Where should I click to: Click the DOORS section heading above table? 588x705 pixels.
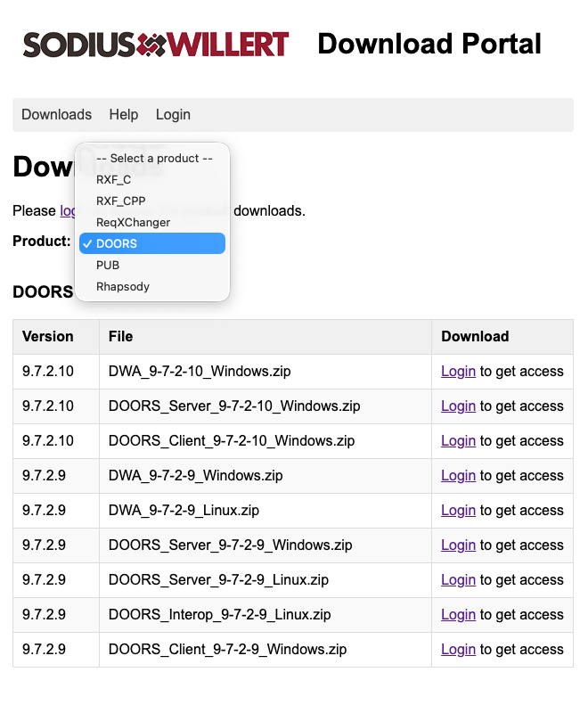(x=43, y=292)
